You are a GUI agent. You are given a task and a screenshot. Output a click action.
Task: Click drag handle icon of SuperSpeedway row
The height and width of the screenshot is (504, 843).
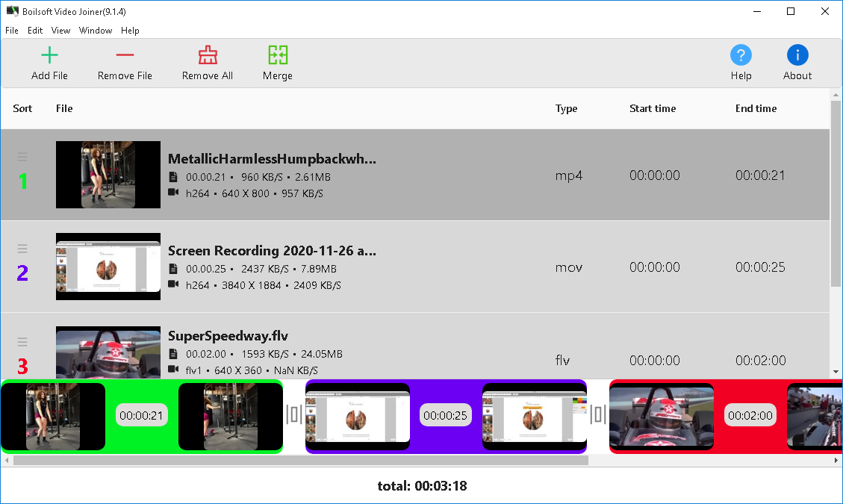point(22,342)
